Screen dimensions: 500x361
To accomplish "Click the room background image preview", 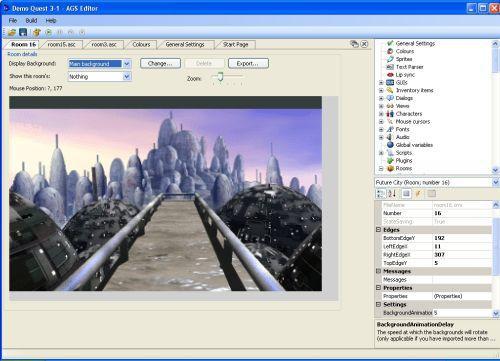I will 165,194.
